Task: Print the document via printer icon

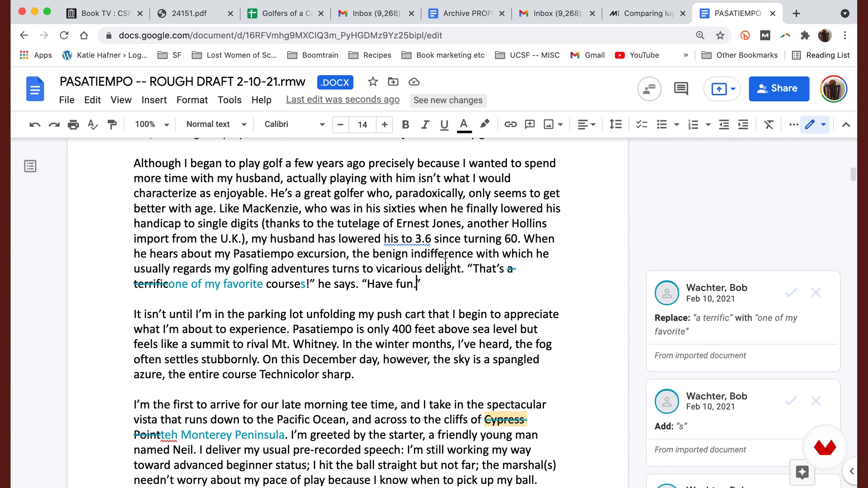Action: (x=73, y=125)
